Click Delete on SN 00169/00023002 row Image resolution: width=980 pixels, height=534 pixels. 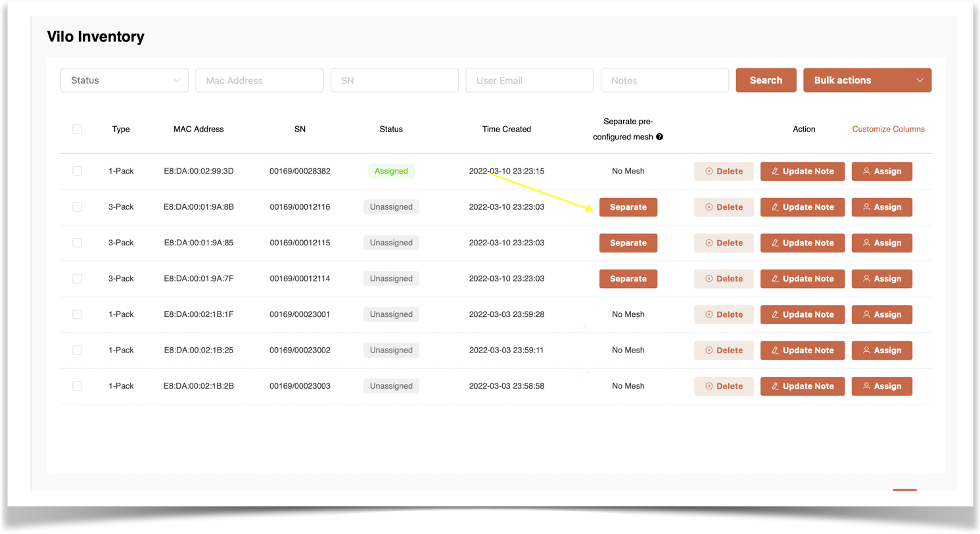pos(724,351)
